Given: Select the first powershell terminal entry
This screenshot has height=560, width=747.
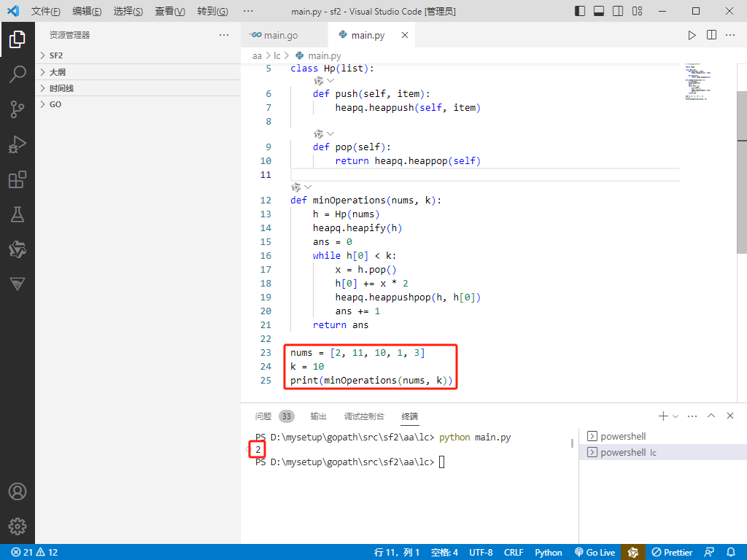Looking at the screenshot, I should coord(663,436).
